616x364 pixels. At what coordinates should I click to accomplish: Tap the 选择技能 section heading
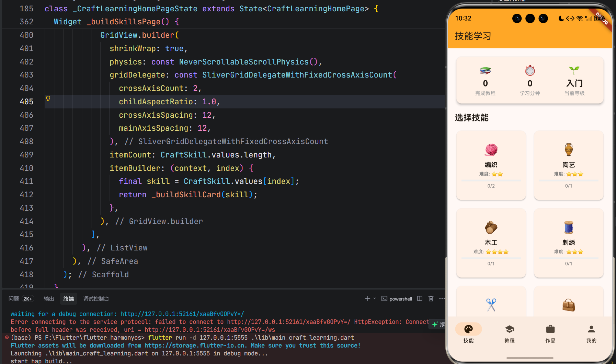click(x=471, y=118)
